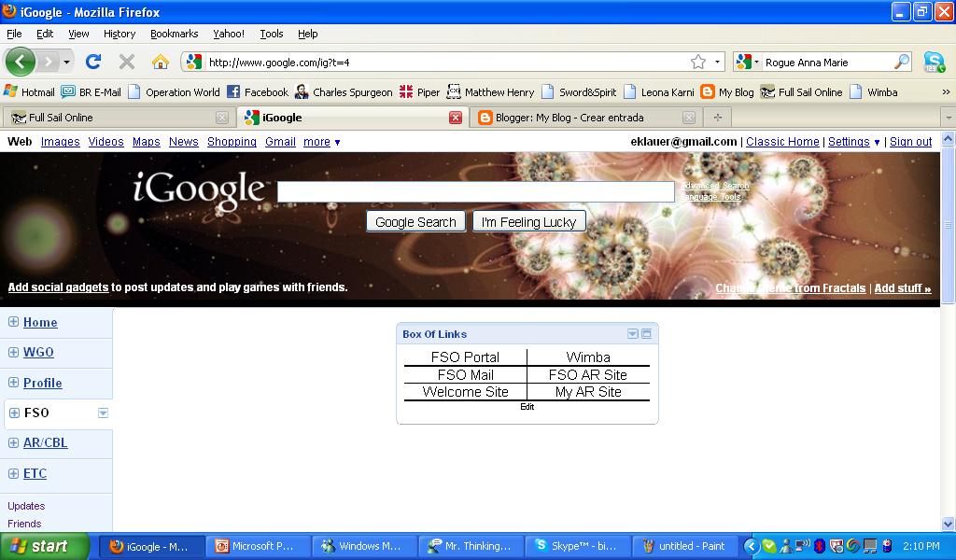Open the home page house icon
This screenshot has width=956, height=560.
161,62
